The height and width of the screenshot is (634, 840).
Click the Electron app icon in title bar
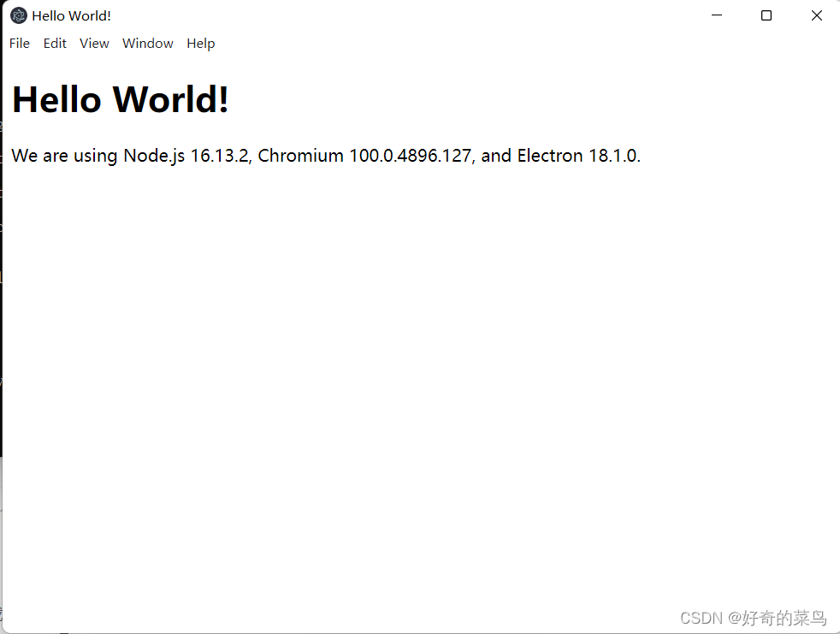click(x=19, y=15)
